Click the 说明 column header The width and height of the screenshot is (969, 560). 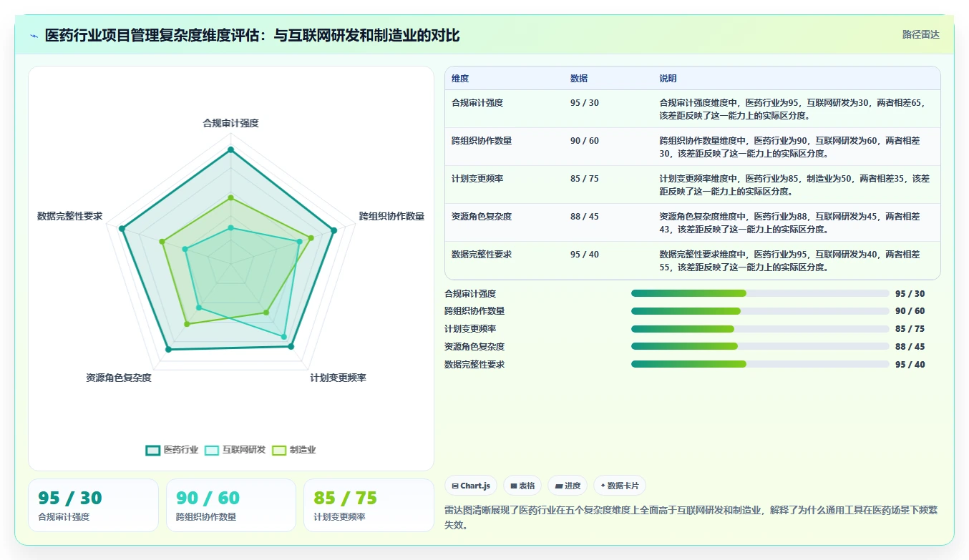tap(668, 79)
